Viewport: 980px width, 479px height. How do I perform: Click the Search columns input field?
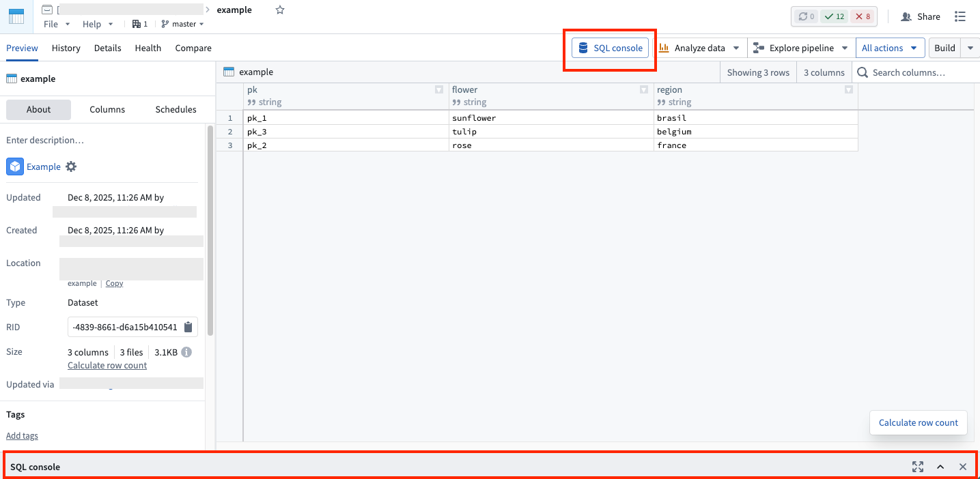click(x=915, y=72)
